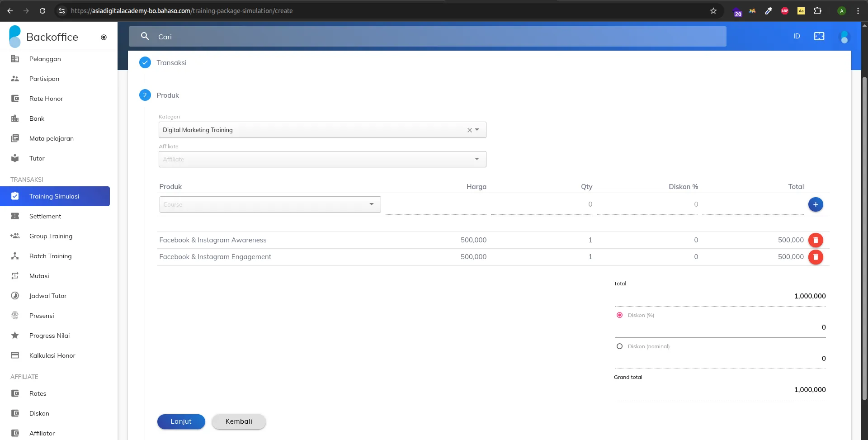This screenshot has width=868, height=440.
Task: Toggle the sidebar pin radio icon
Action: coord(104,37)
